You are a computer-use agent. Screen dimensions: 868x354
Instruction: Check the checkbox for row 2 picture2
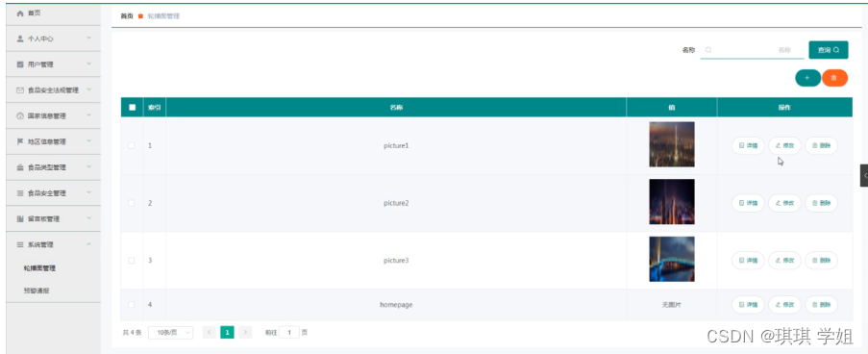click(132, 203)
